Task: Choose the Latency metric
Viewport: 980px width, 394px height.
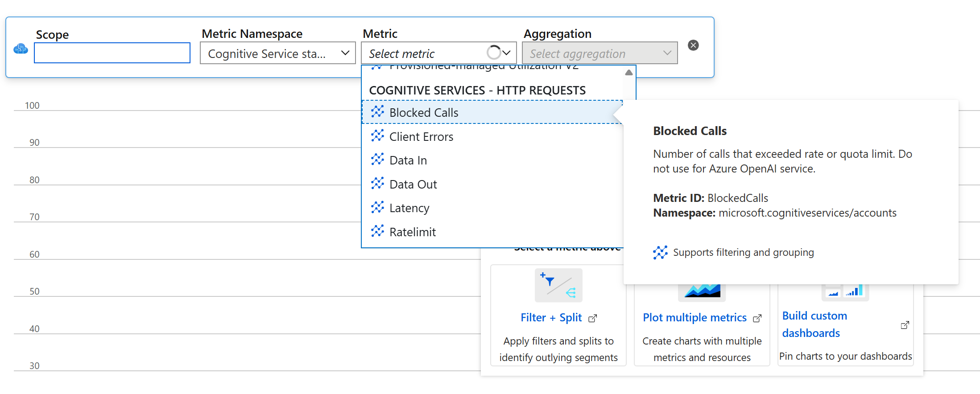Action: coord(409,208)
